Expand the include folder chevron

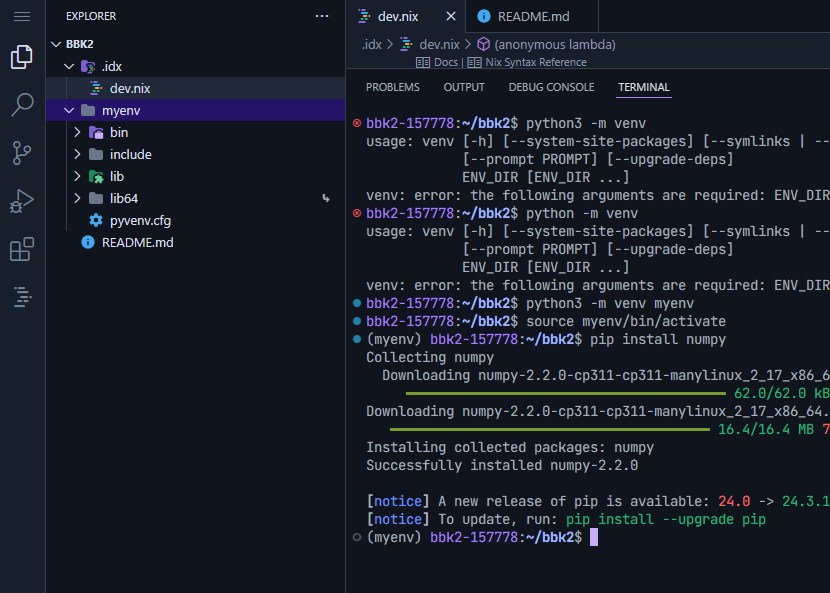[77, 154]
